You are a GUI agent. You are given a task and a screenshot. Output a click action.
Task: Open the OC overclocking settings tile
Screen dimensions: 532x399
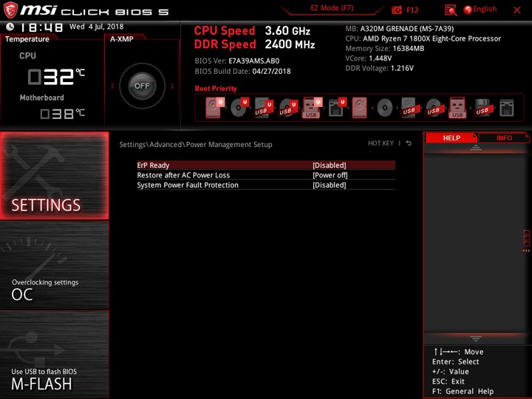[54, 265]
